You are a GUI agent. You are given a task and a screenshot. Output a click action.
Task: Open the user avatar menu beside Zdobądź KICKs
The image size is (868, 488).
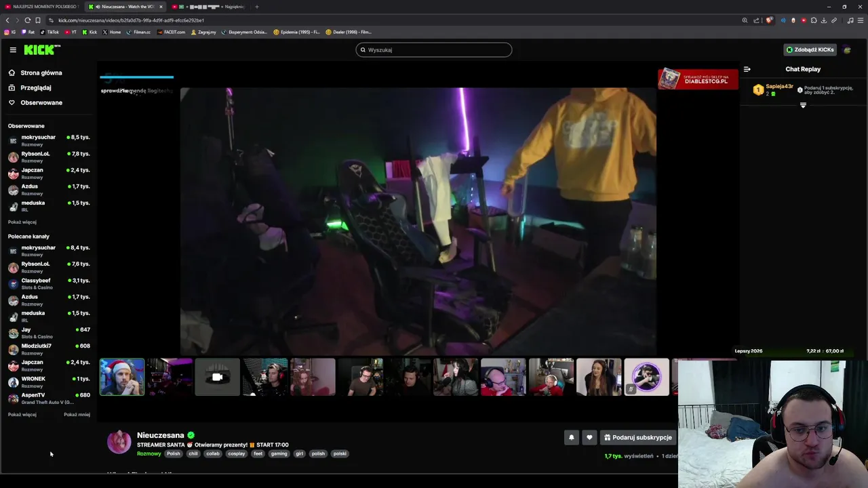tap(847, 49)
